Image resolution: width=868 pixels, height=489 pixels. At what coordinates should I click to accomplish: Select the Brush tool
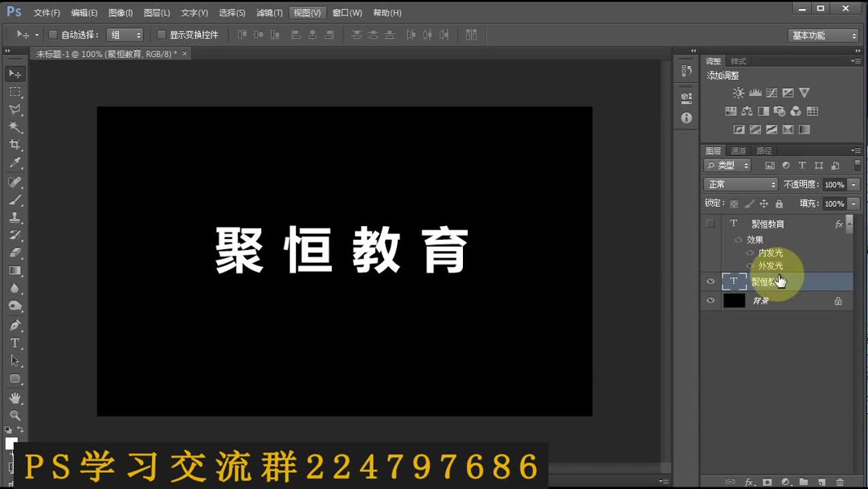pos(14,199)
